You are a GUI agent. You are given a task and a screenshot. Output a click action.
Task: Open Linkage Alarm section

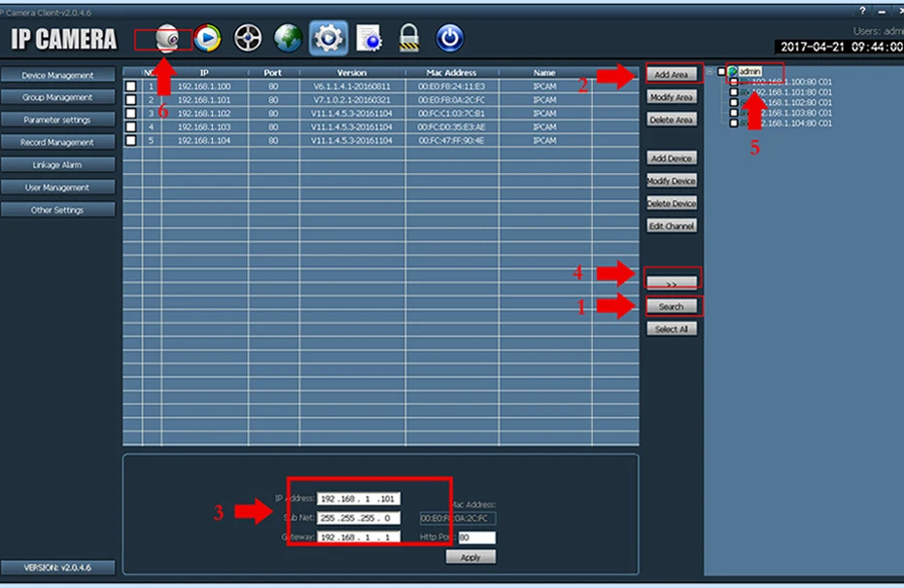pos(57,165)
